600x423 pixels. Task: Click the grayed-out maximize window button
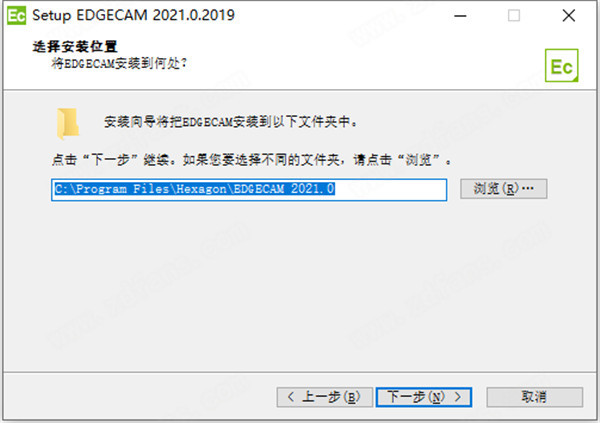pyautogui.click(x=514, y=16)
